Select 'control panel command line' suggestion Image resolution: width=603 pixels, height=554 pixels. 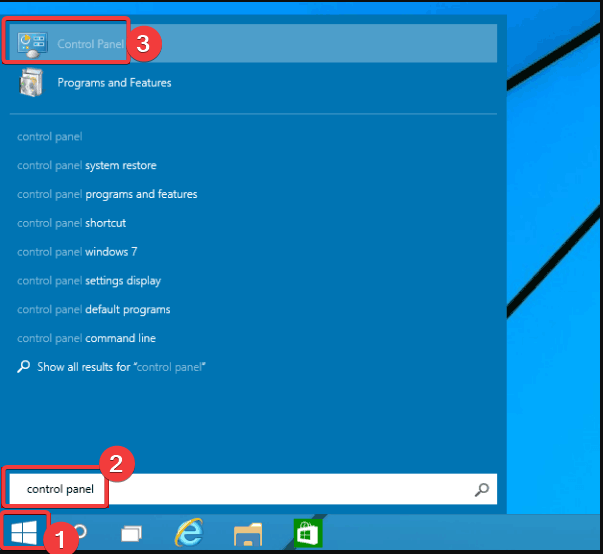click(x=86, y=338)
